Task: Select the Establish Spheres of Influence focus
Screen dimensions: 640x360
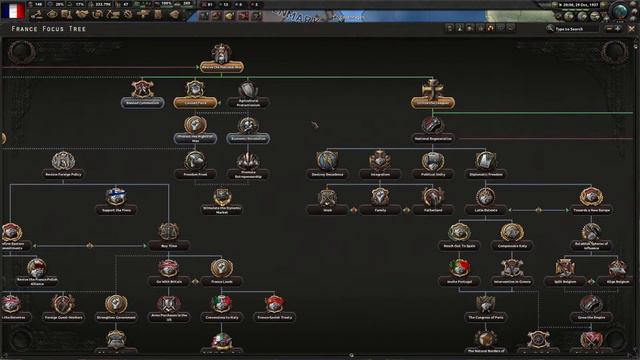Action: pos(591,238)
